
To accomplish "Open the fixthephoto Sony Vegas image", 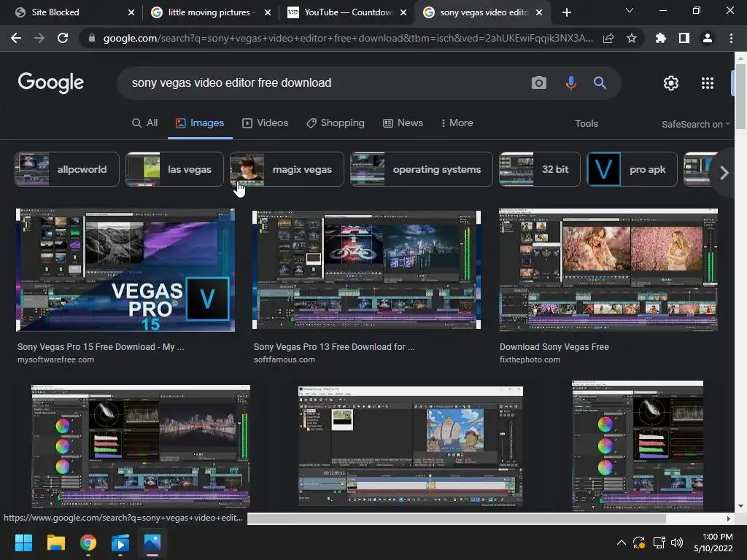I will tap(608, 270).
